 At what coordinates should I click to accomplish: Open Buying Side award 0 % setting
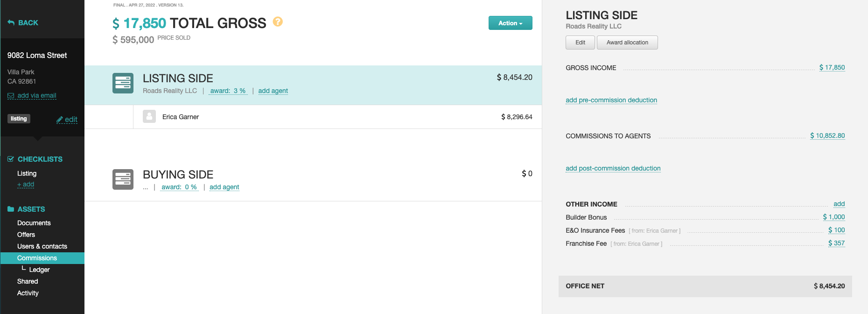179,187
